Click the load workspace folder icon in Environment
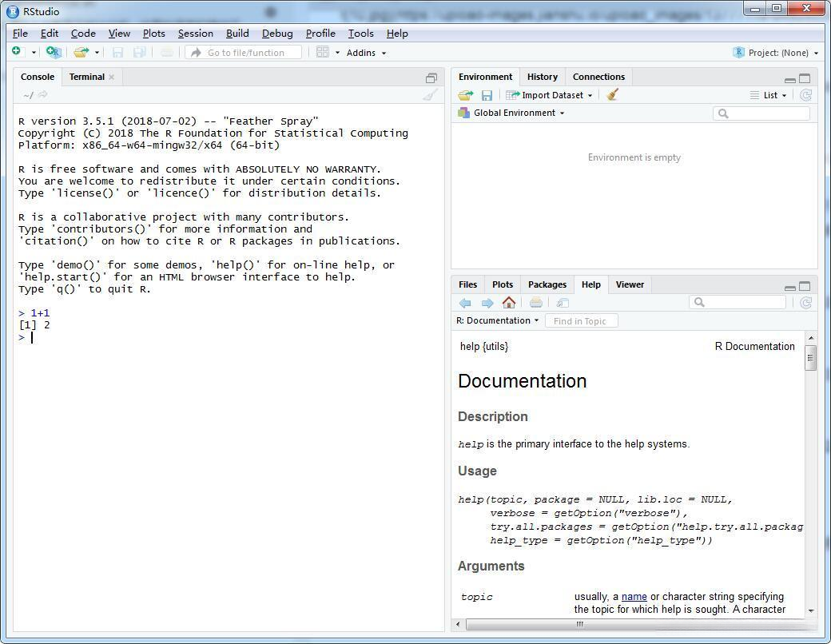The image size is (831, 644). 465,95
